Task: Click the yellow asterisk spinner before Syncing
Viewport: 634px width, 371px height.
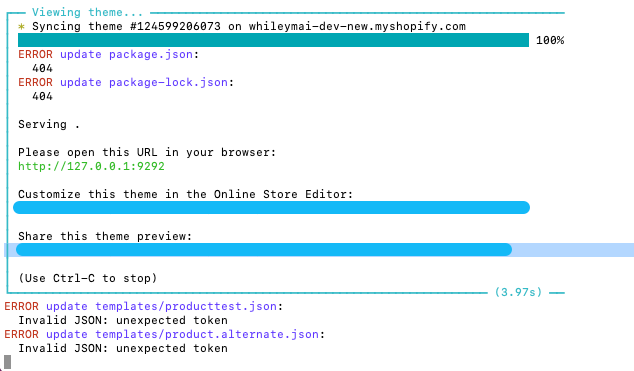Action: pyautogui.click(x=21, y=27)
